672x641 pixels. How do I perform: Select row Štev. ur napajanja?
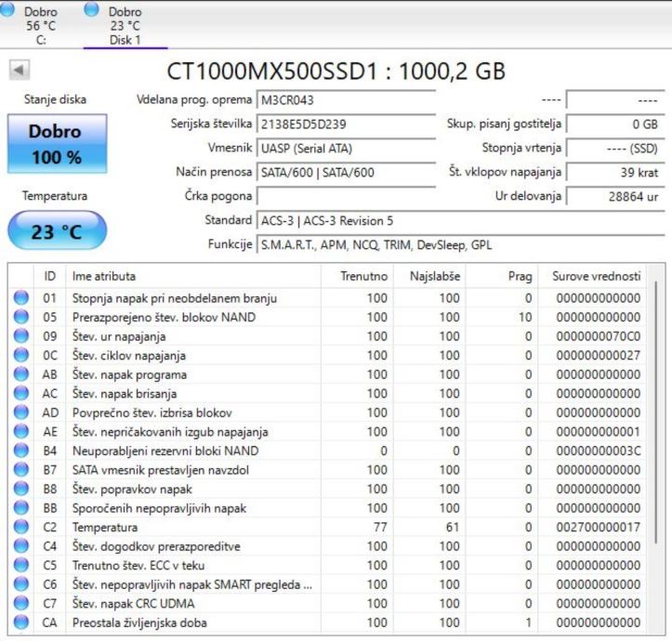click(x=327, y=336)
